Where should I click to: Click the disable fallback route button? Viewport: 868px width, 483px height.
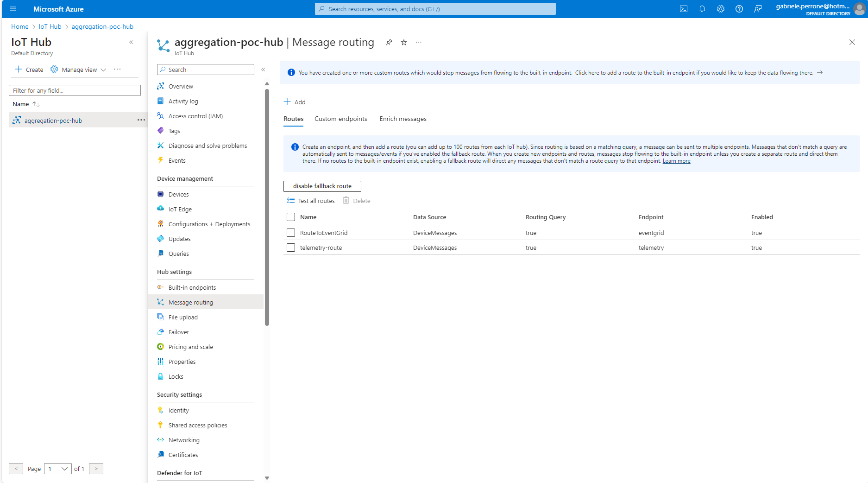(321, 186)
